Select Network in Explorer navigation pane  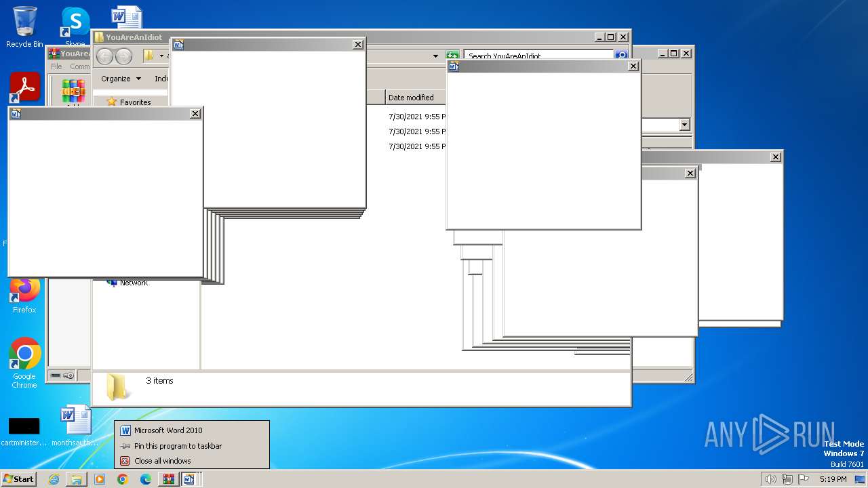[x=134, y=283]
